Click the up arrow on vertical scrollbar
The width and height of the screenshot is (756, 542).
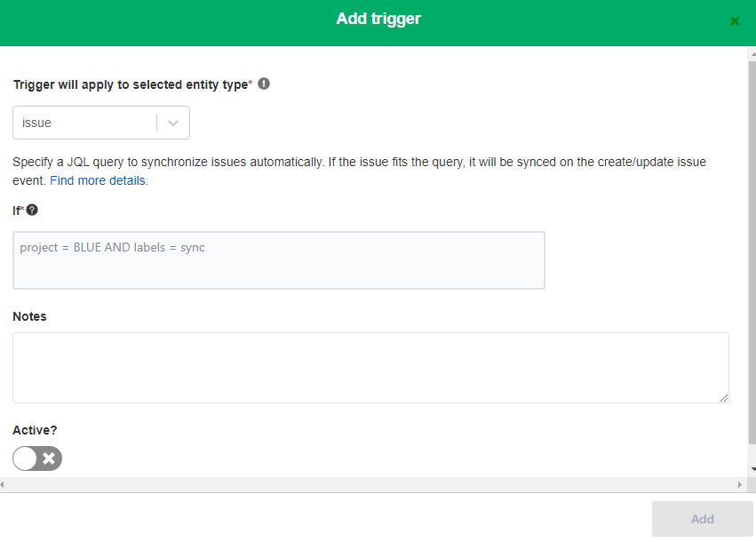click(x=752, y=54)
